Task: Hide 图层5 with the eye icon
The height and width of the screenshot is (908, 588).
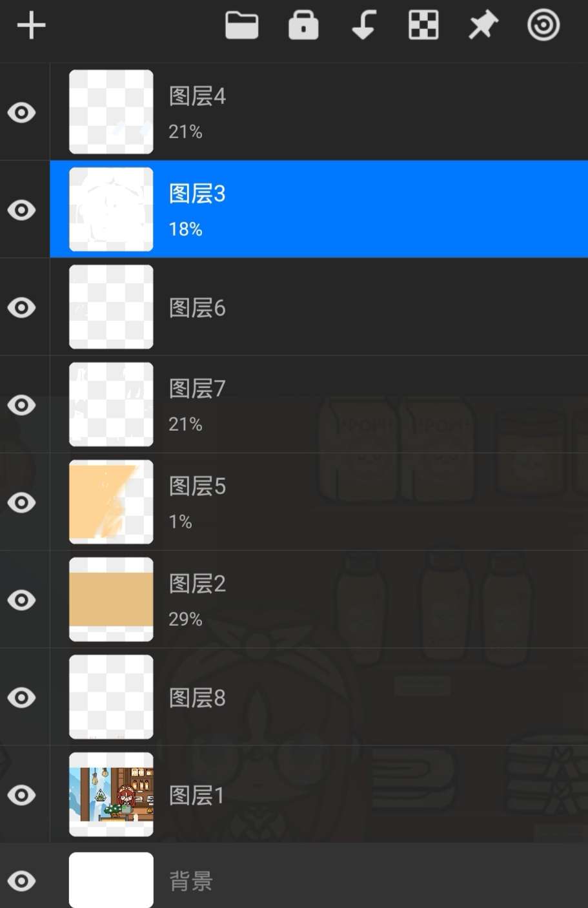Action: pos(22,502)
